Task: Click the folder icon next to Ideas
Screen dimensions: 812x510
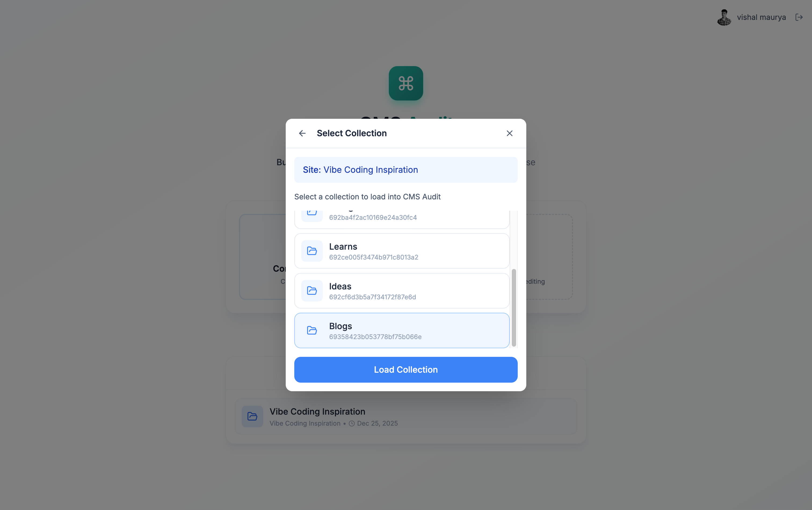Action: [x=311, y=290]
